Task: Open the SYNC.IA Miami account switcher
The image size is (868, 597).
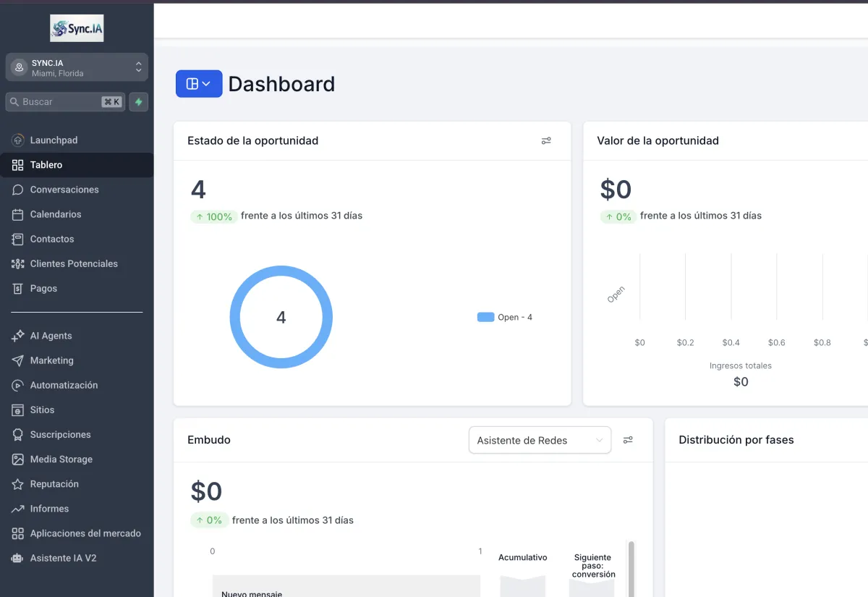Action: coord(77,67)
